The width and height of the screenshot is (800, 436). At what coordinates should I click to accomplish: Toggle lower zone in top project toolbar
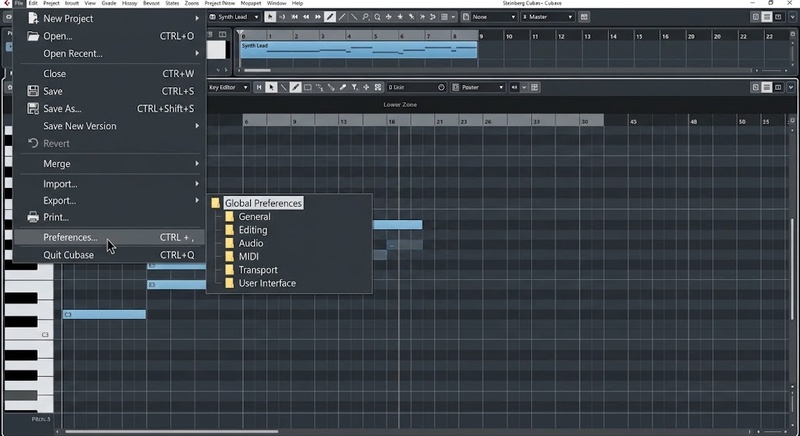[x=767, y=17]
